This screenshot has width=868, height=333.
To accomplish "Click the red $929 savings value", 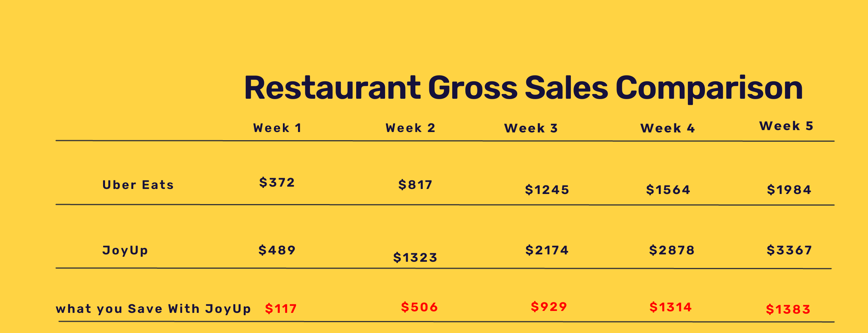I will point(549,307).
